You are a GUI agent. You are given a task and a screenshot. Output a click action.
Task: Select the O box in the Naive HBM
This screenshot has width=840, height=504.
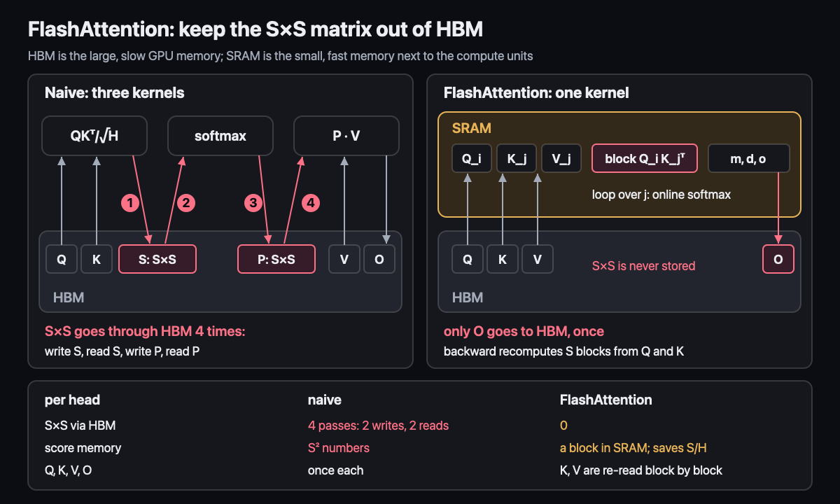coord(379,259)
